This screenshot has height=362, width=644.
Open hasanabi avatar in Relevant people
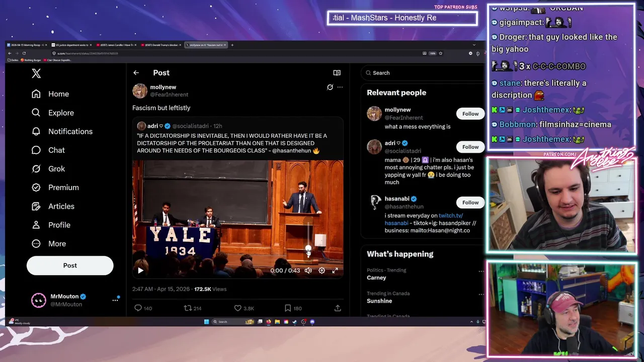pyautogui.click(x=374, y=203)
